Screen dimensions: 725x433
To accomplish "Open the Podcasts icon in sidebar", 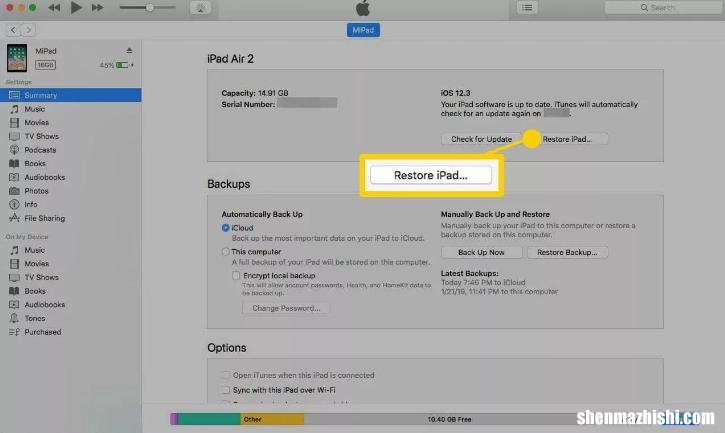I will pyautogui.click(x=14, y=150).
